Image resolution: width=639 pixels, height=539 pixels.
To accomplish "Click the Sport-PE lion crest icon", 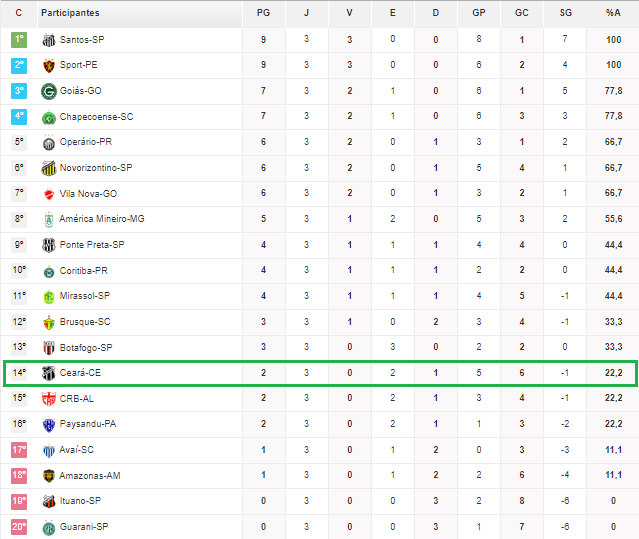I will pos(48,65).
